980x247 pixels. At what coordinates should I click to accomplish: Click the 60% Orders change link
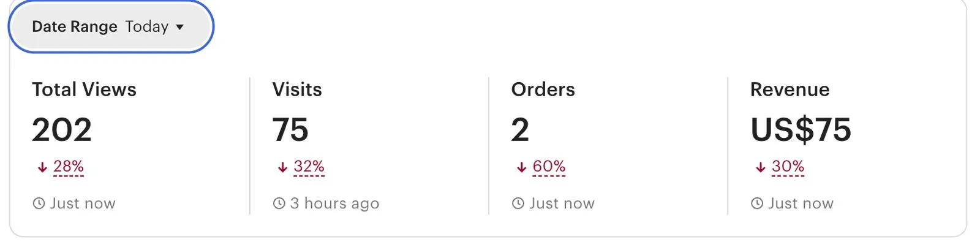point(549,167)
